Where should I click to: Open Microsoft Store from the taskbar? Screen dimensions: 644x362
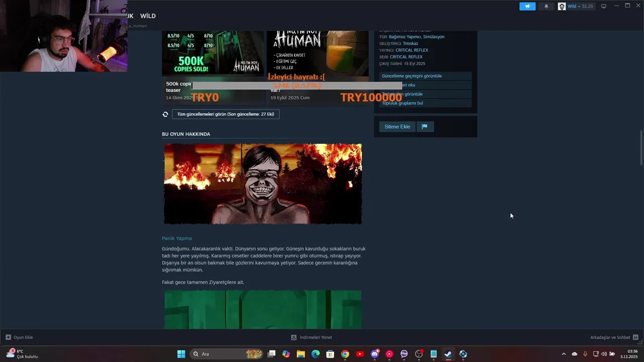click(x=330, y=354)
